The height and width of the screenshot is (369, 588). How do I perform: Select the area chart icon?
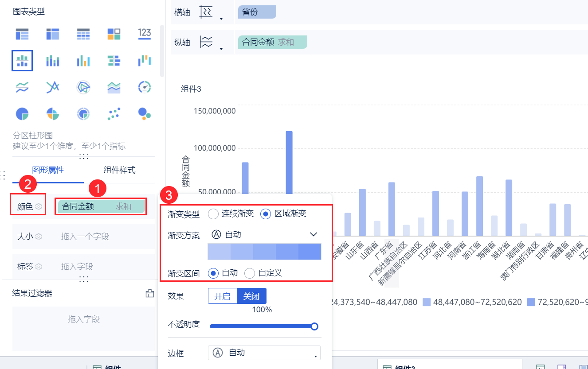coord(114,87)
